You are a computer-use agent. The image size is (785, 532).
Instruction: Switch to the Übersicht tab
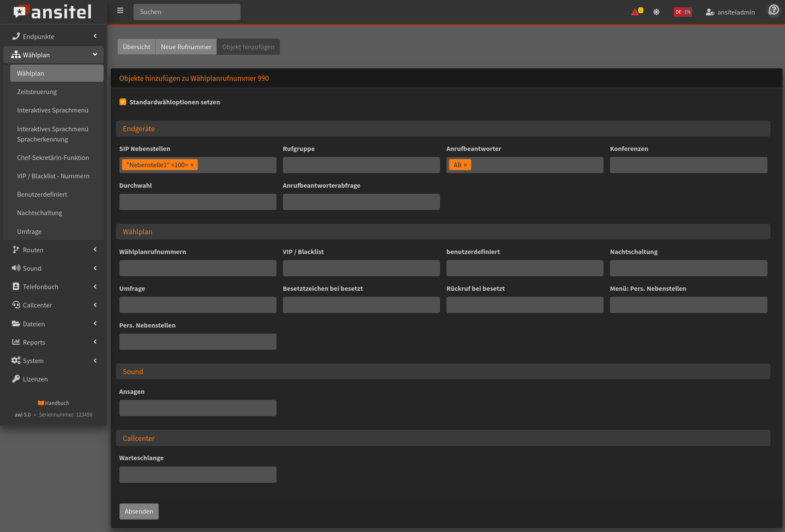point(136,47)
